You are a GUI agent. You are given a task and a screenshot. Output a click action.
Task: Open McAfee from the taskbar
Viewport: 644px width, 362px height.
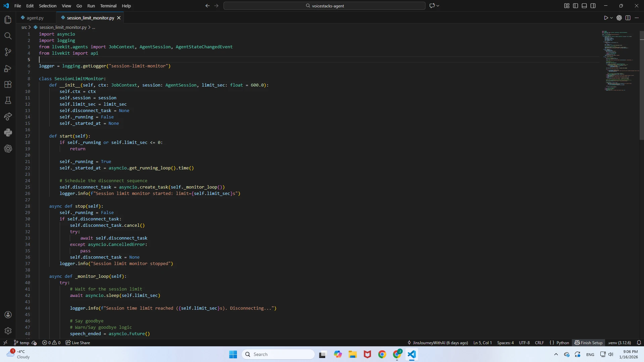[367, 354]
